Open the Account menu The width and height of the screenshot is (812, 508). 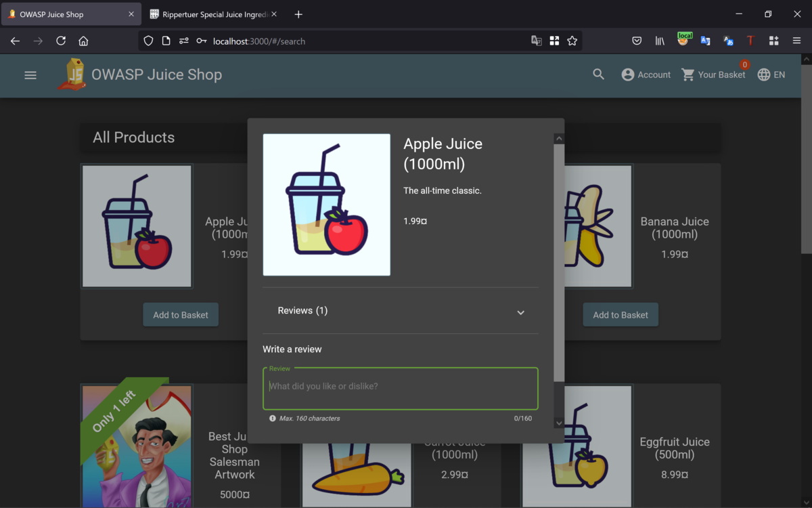[646, 75]
